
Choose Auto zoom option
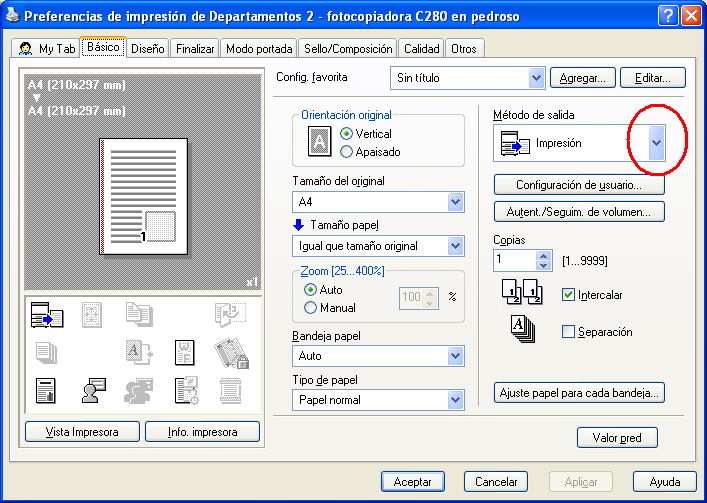click(x=310, y=290)
